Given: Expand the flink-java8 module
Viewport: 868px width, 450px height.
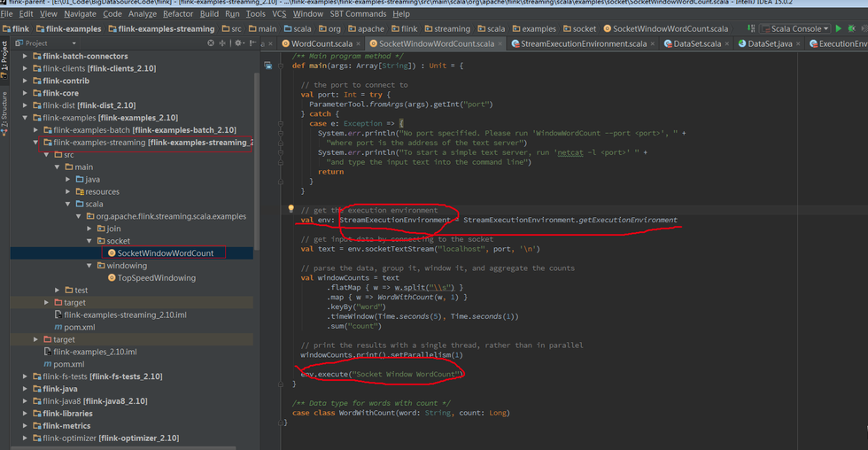Looking at the screenshot, I should (x=25, y=400).
